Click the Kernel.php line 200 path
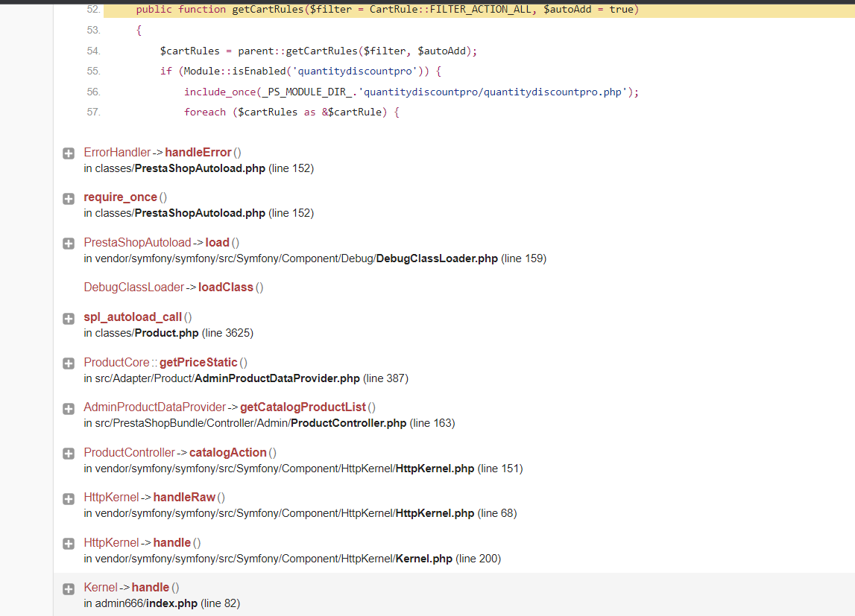The width and height of the screenshot is (855, 616). 292,558
